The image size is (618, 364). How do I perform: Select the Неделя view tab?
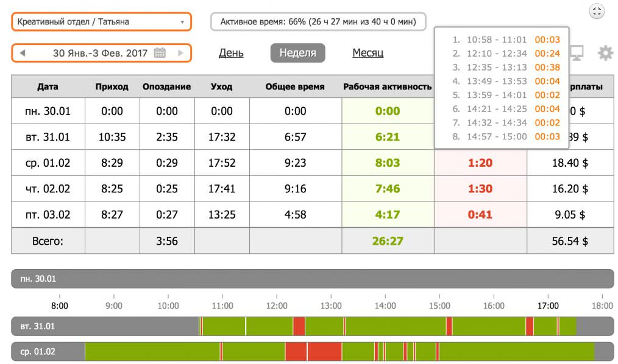coord(297,53)
